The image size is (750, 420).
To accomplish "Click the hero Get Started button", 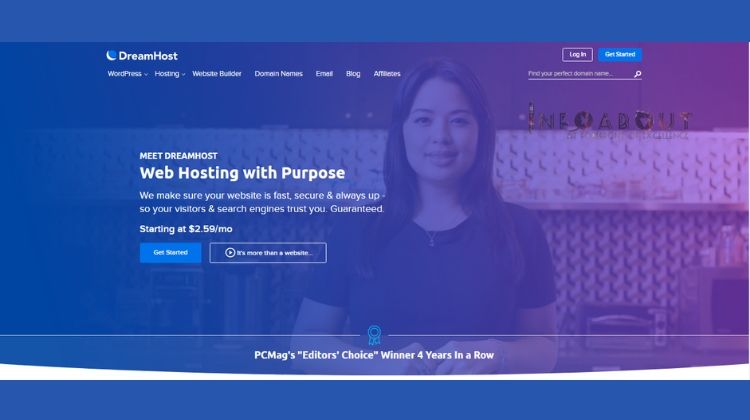I will pos(170,253).
